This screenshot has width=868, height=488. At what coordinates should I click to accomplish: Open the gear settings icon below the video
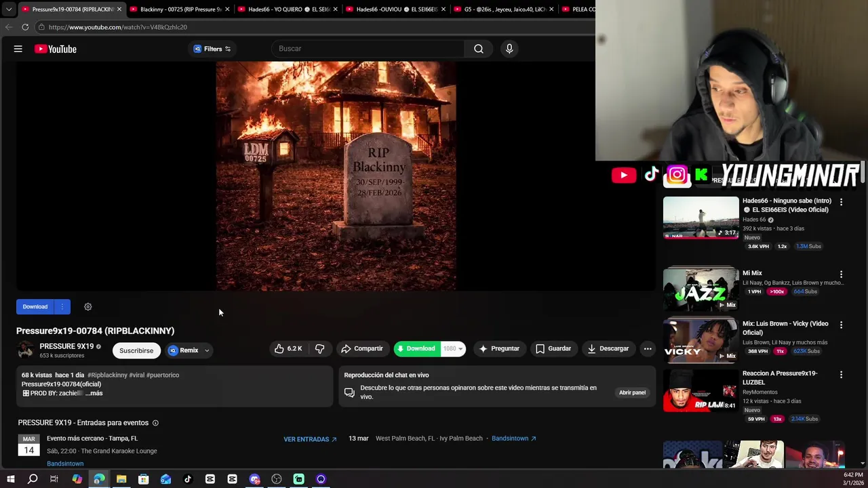(x=88, y=307)
